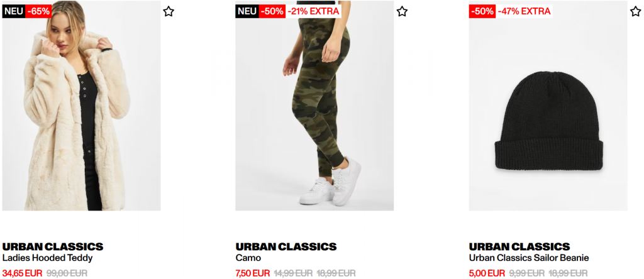Screen dimensions: 644x279
Task: Click the 7,50 EUR sale price
Action: click(x=253, y=273)
